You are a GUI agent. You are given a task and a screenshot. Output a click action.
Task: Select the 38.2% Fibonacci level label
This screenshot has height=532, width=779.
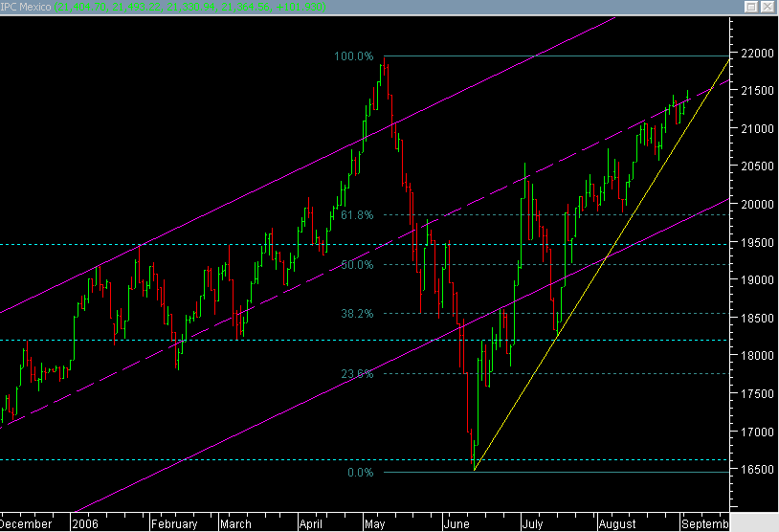357,314
